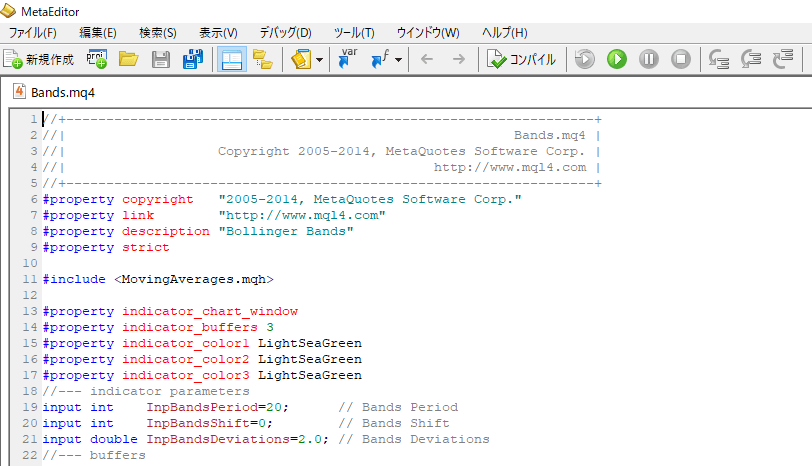Click LightSeaGreen value for indicator_color3
This screenshot has height=466, width=812.
pos(310,375)
